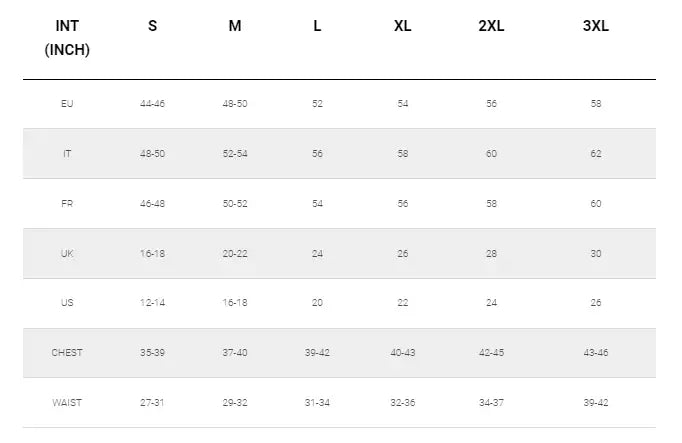
Task: Select the CHEST row label
Action: [67, 353]
